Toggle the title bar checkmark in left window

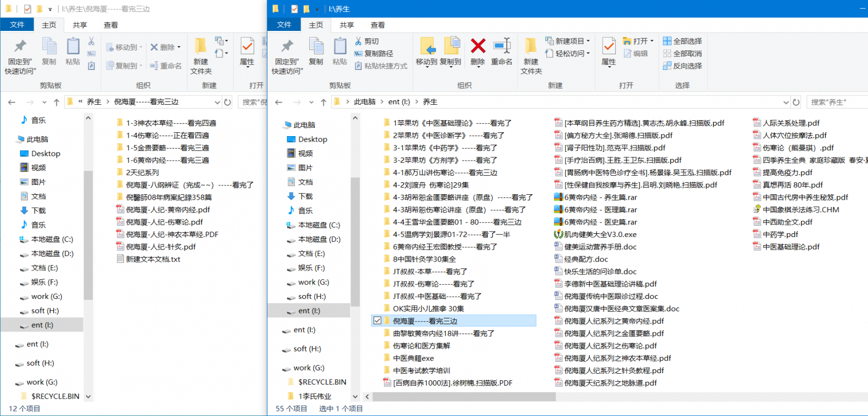(x=27, y=9)
